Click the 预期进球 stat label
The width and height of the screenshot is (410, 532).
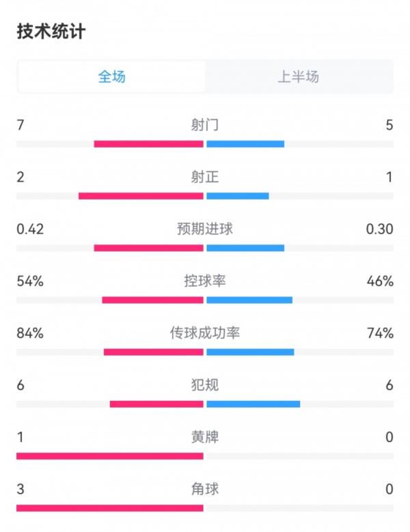click(205, 229)
